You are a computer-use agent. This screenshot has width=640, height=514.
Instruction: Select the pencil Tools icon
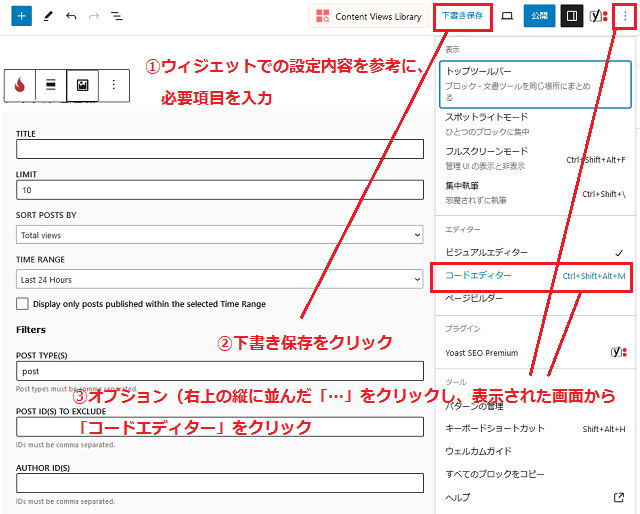48,16
